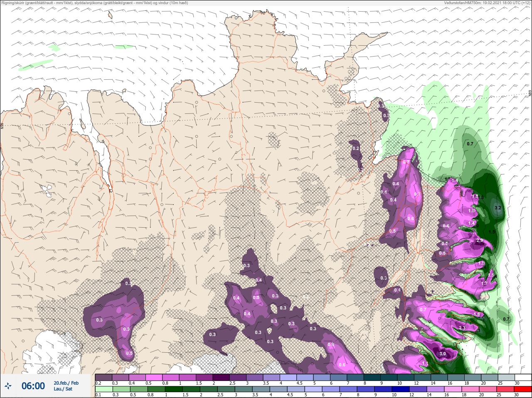Select the 06:00 forecast time label
532x398 pixels.
tap(33, 386)
